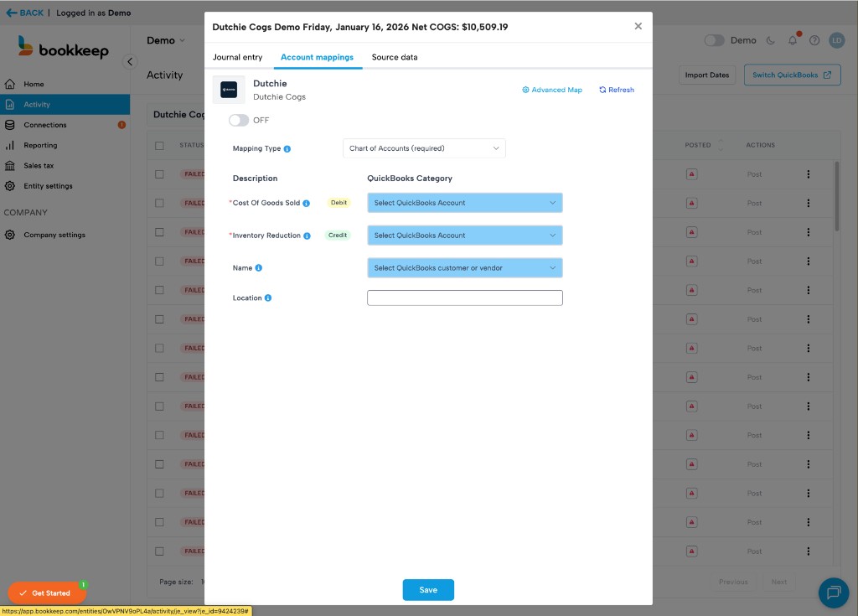
Task: Open the chat support bubble
Action: tap(833, 593)
